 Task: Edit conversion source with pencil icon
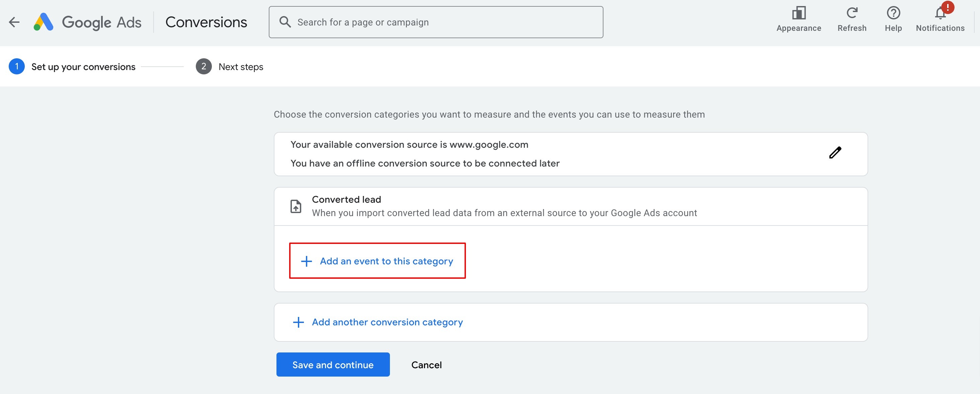click(835, 153)
